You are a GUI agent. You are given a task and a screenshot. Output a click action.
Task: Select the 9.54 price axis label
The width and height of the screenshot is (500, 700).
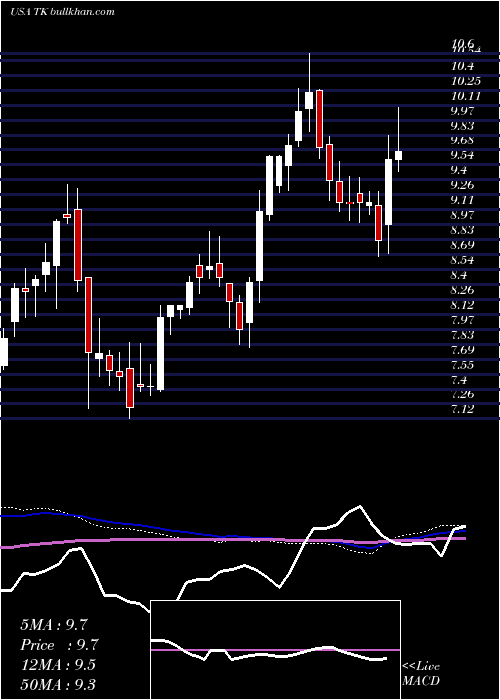pos(462,155)
